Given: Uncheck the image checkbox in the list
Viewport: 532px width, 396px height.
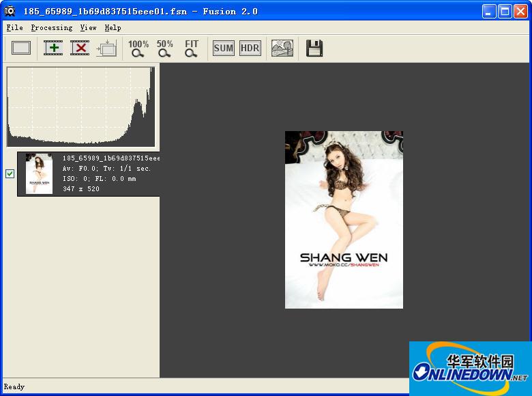Looking at the screenshot, I should tap(10, 173).
